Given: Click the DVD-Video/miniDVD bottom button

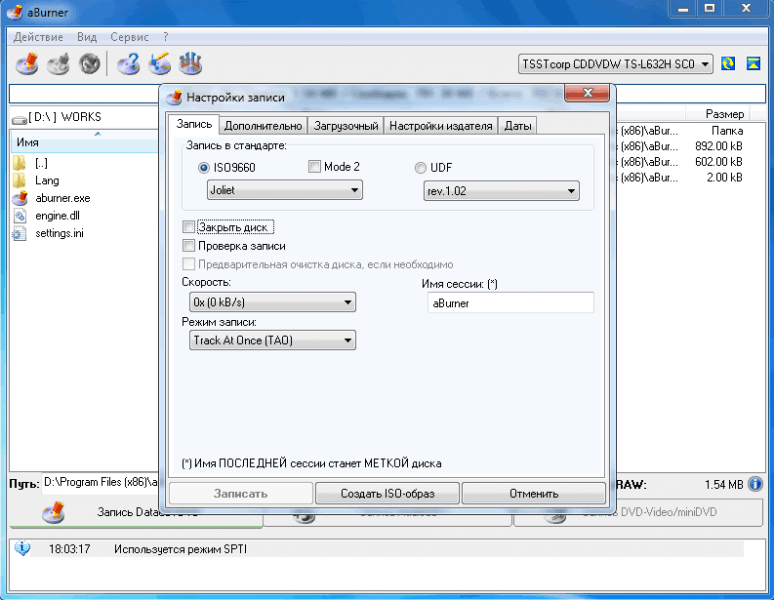Looking at the screenshot, I should click(x=638, y=513).
